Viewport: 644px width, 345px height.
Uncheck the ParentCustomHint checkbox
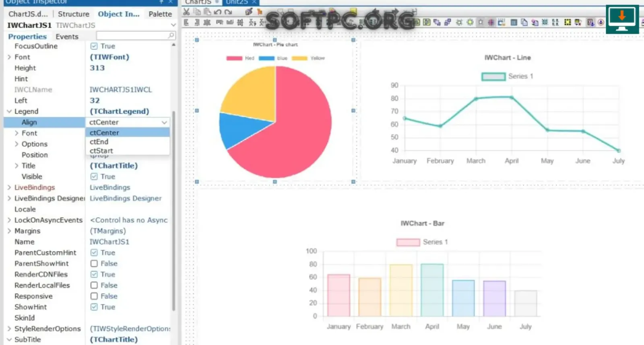tap(94, 253)
